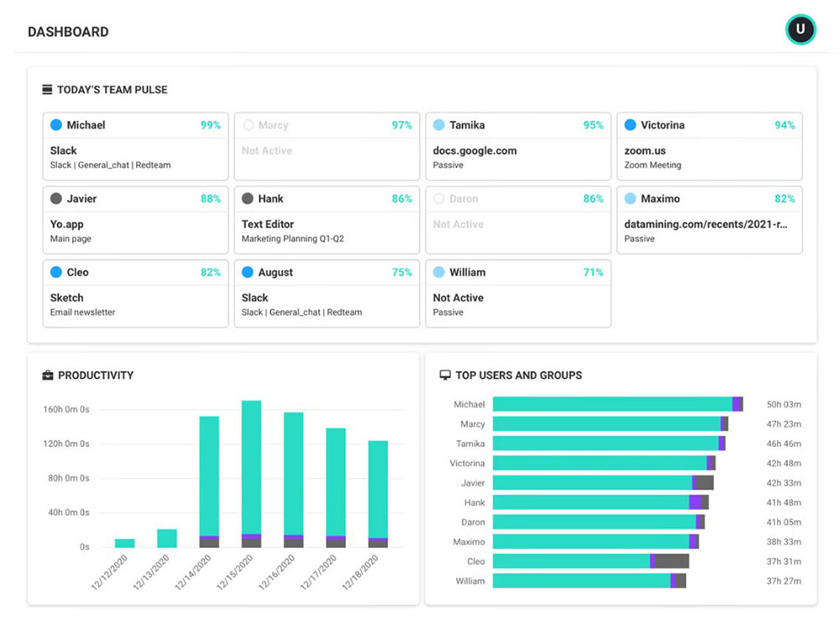Viewport: 840px width, 625px height.
Task: Click the Productivity briefcase icon
Action: pos(48,376)
